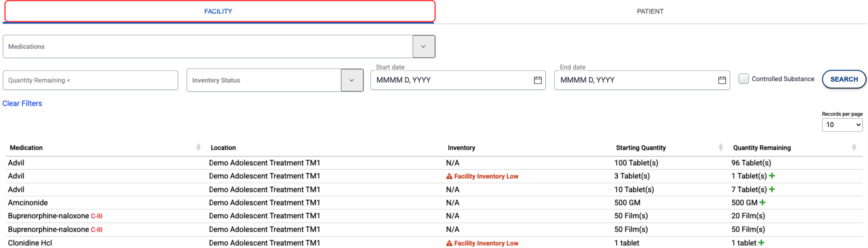Viewport: 868px width, 248px height.
Task: Focus the Quantity Remaining input field
Action: [90, 80]
